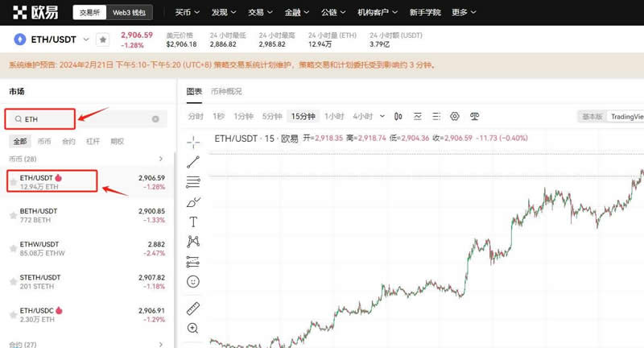
Task: Favorite ETH/USDT with header star button
Action: (x=102, y=39)
